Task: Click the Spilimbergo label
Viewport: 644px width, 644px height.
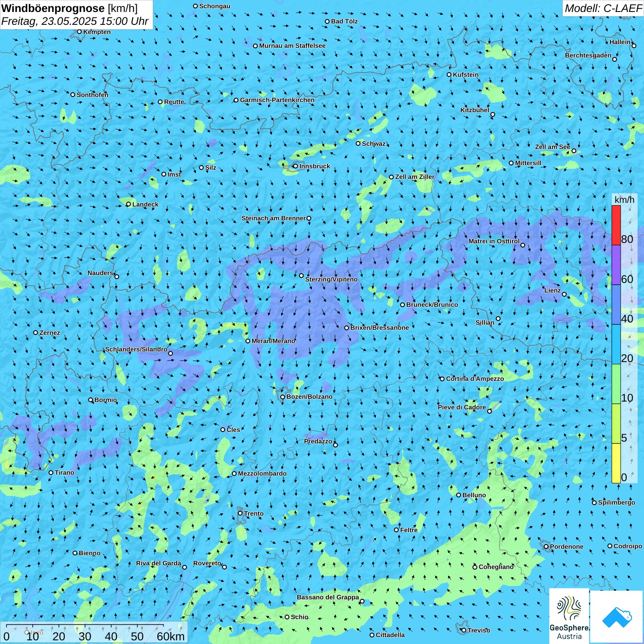Action: click(616, 502)
